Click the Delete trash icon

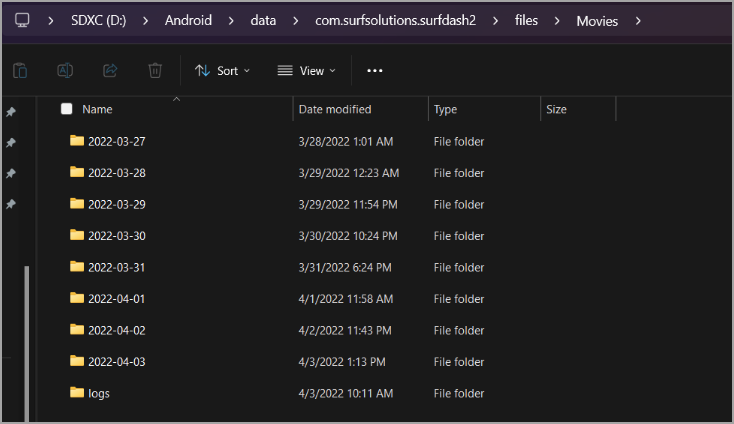pyautogui.click(x=155, y=71)
